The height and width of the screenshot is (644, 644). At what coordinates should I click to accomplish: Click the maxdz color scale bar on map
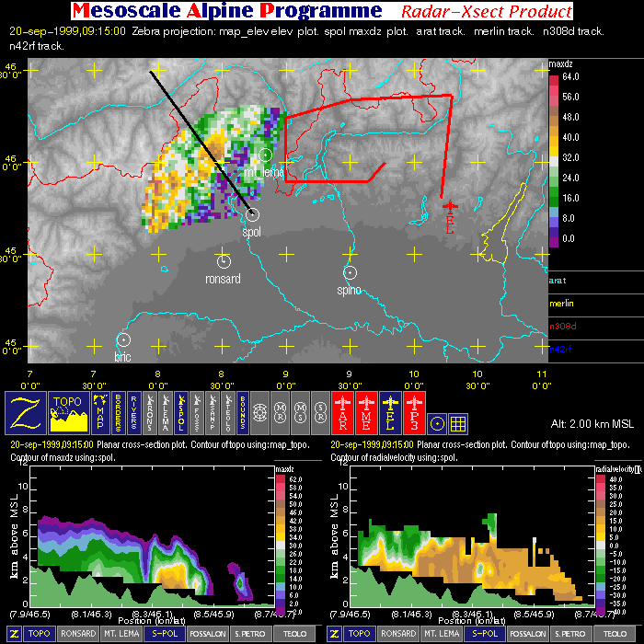coord(554,157)
